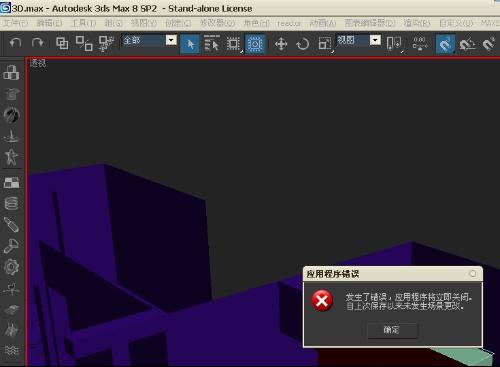Create a reactor Fracture helper
The height and width of the screenshot is (367, 500).
tap(11, 330)
